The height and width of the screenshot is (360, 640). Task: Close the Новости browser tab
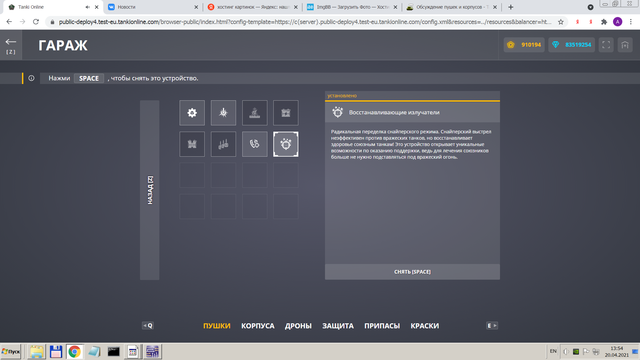coord(196,7)
